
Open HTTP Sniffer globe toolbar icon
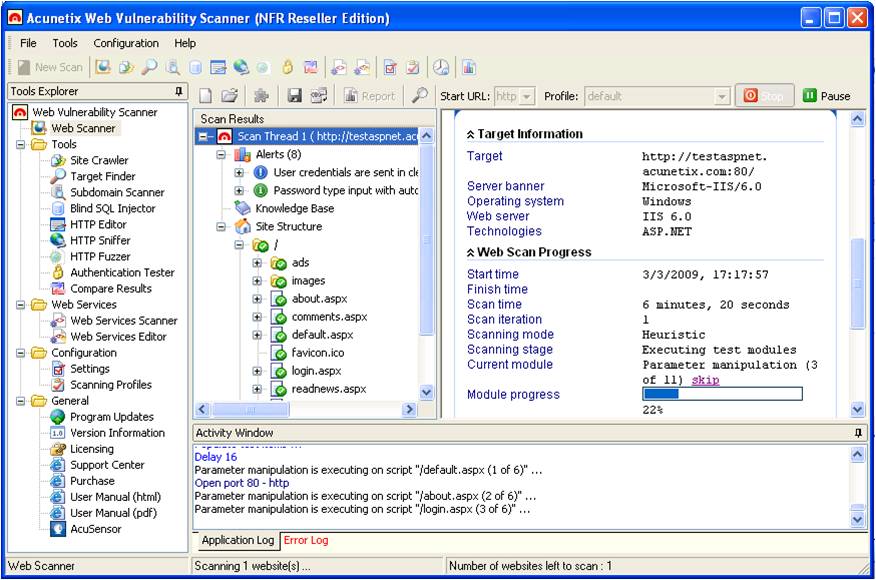(x=241, y=68)
